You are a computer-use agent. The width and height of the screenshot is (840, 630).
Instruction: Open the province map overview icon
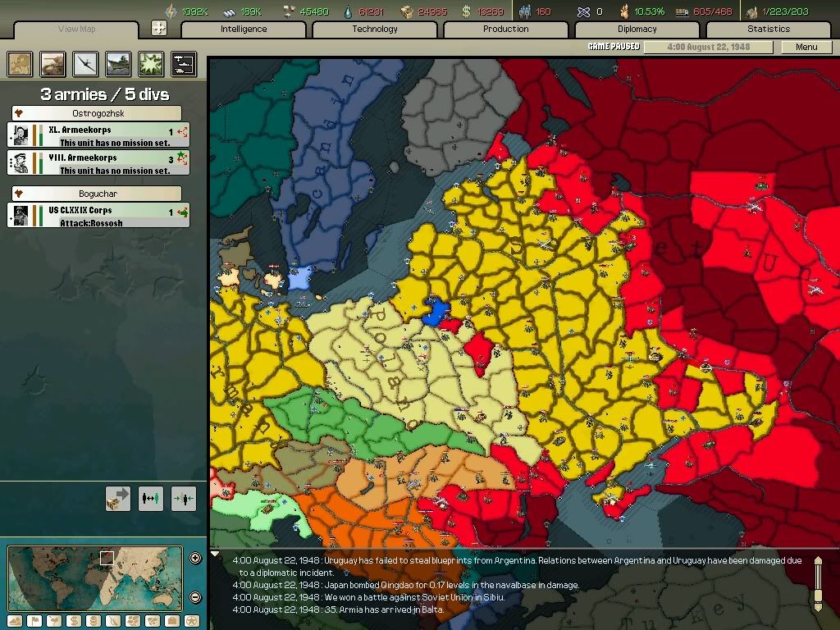20,64
